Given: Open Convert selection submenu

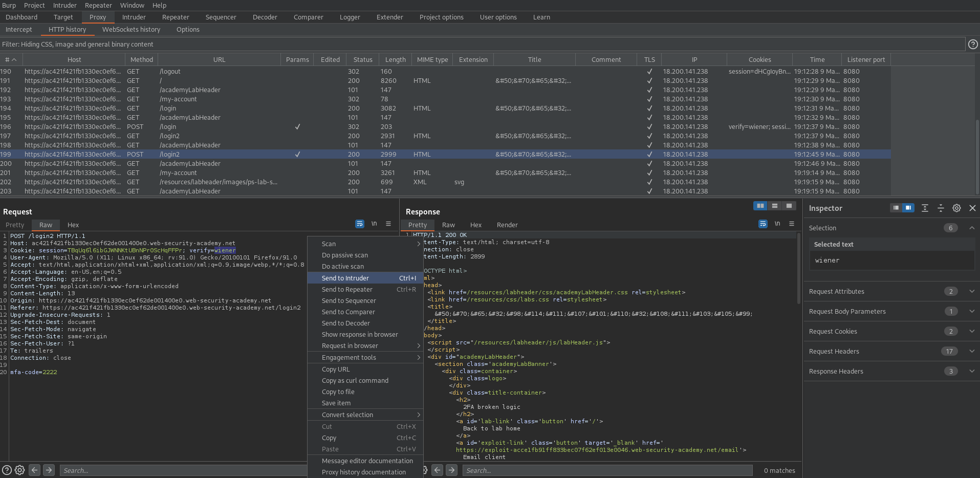Looking at the screenshot, I should click(x=365, y=415).
